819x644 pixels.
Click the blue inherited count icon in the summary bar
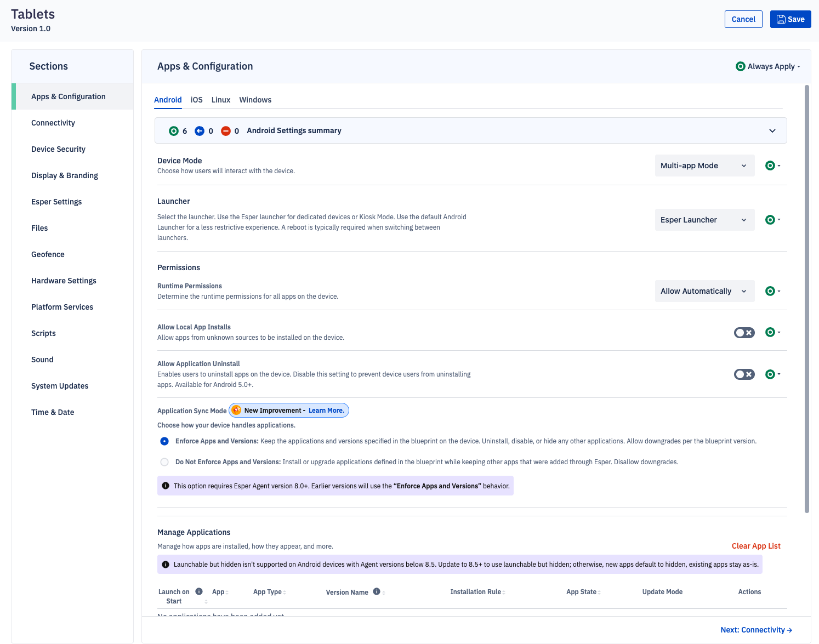tap(200, 130)
